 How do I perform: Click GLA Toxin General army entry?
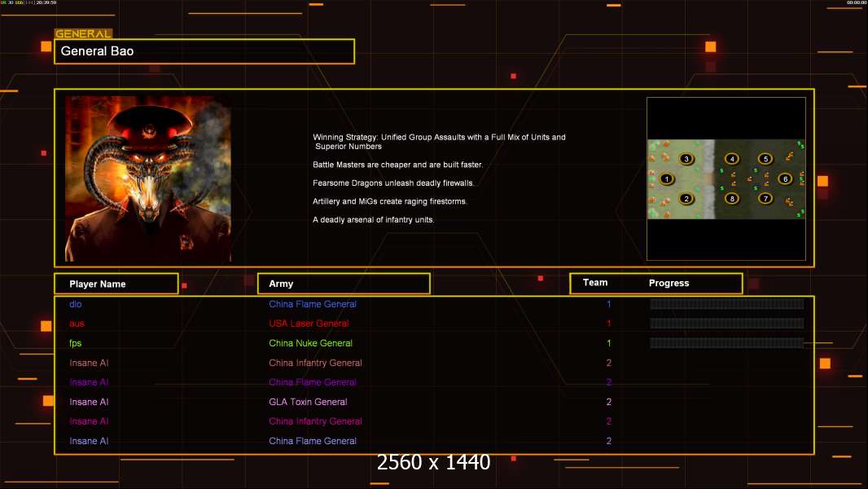pyautogui.click(x=308, y=402)
